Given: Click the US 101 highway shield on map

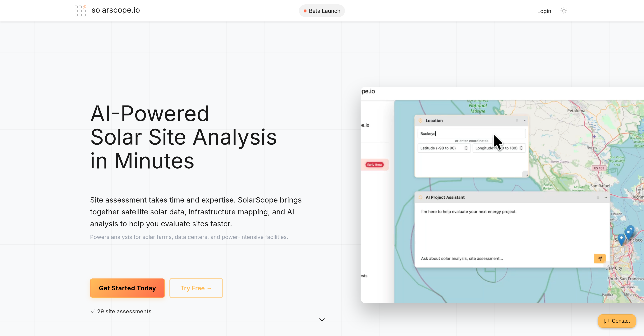Looking at the screenshot, I should (x=599, y=168).
